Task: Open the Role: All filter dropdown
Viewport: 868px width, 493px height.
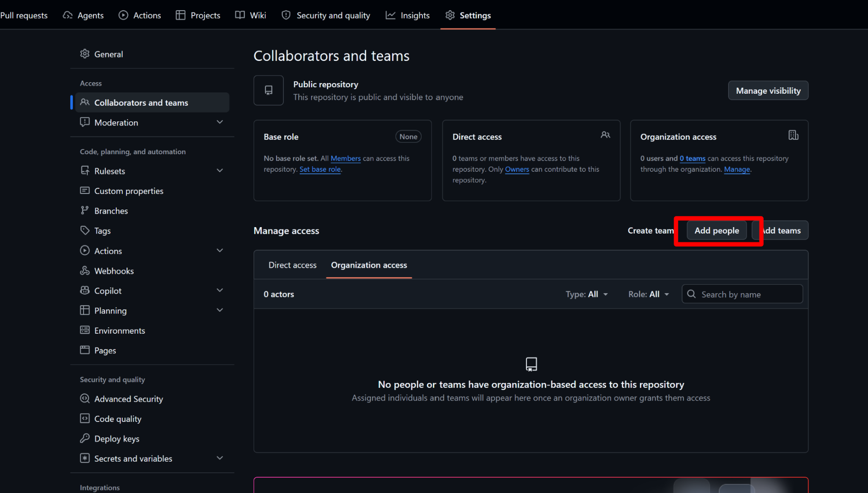Action: coord(649,294)
